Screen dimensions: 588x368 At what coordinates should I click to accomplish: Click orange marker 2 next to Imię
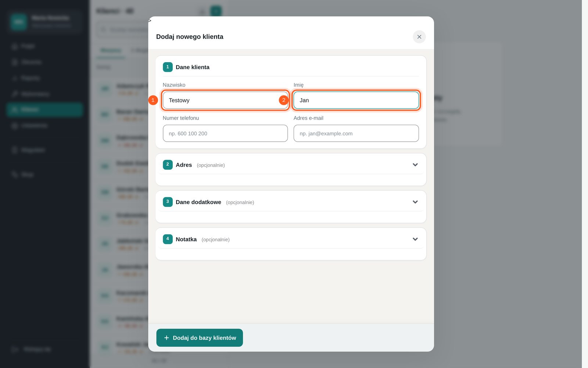(x=284, y=100)
